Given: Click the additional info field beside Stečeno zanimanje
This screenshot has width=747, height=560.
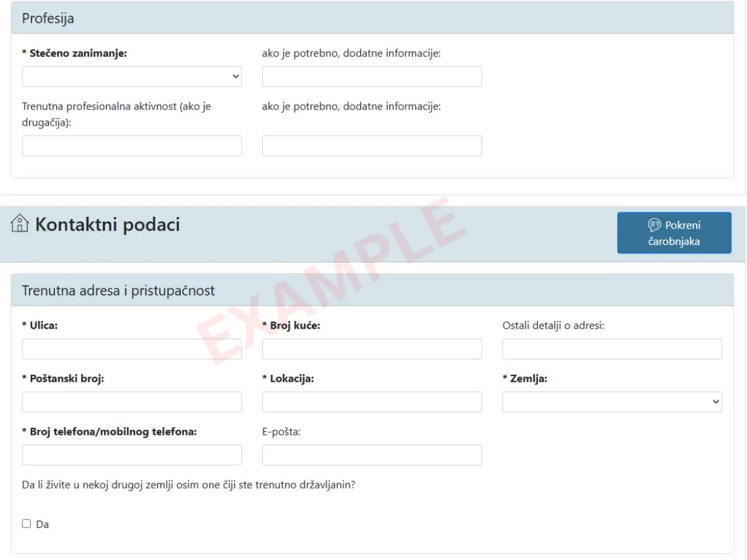Looking at the screenshot, I should (372, 77).
